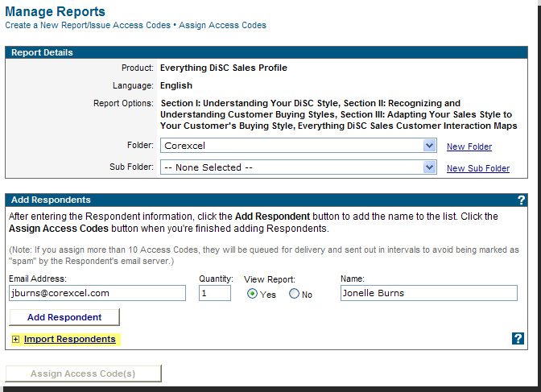
Task: Open help icon in Add Respondents header
Action: coord(521,200)
